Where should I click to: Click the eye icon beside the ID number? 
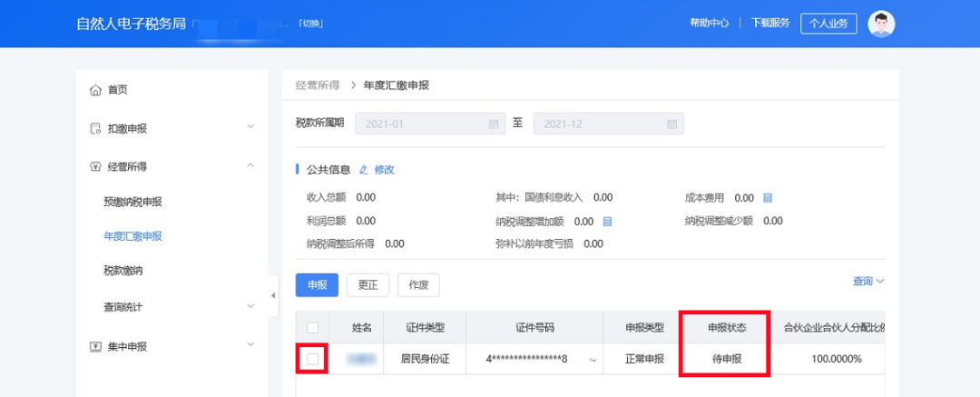(592, 360)
